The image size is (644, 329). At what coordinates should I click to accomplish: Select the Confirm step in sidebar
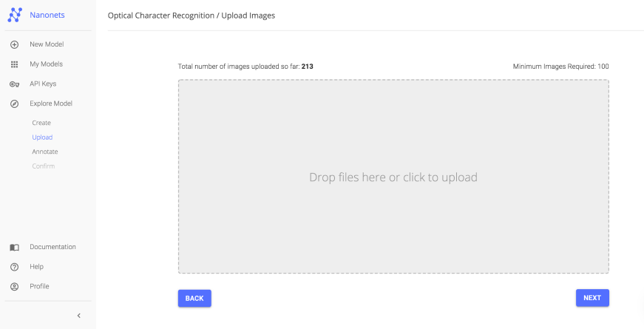coord(43,166)
